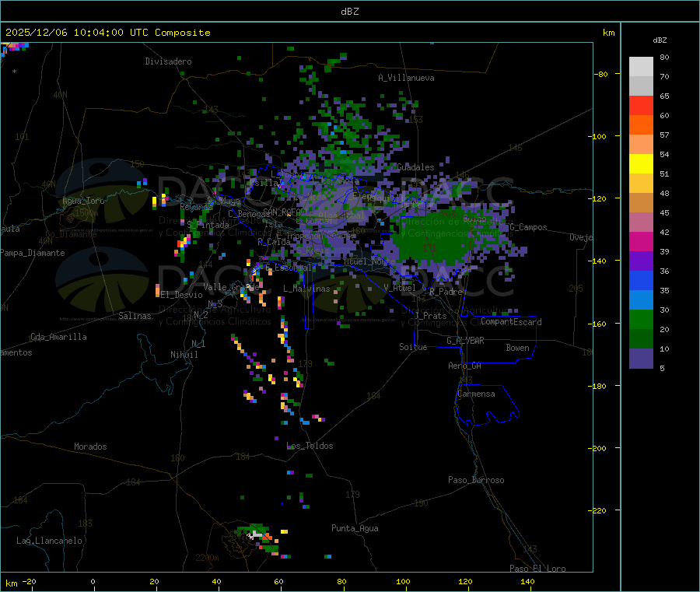This screenshot has width=700, height=592.
Task: Click the 140 km tick on the bottom axis
Action: click(x=527, y=581)
